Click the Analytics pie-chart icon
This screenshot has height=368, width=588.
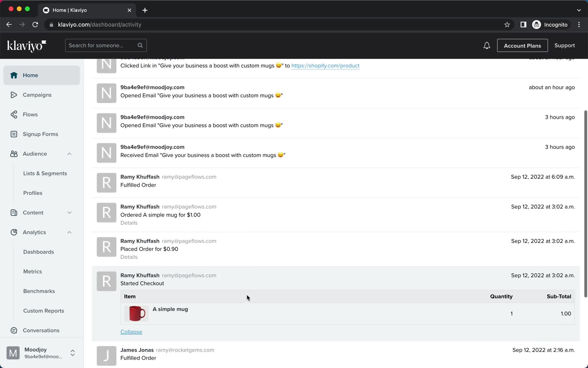click(x=14, y=232)
